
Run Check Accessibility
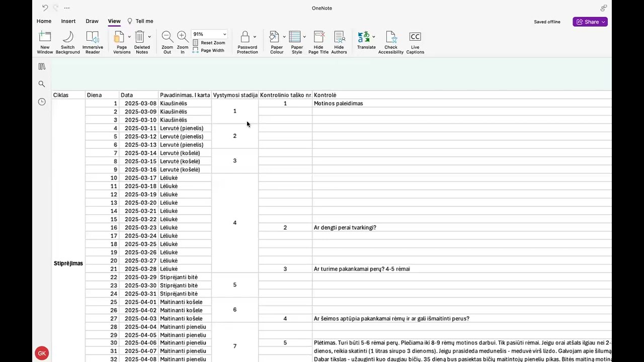(391, 42)
